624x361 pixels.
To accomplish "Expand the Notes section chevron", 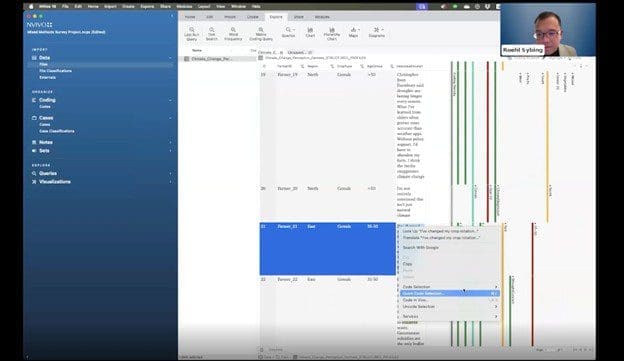I will (171, 142).
